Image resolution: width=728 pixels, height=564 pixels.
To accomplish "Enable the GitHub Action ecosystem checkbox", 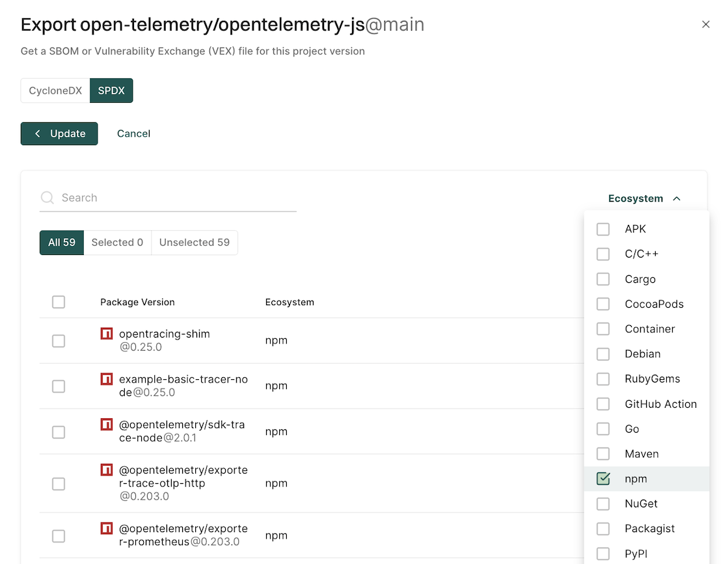I will point(603,404).
